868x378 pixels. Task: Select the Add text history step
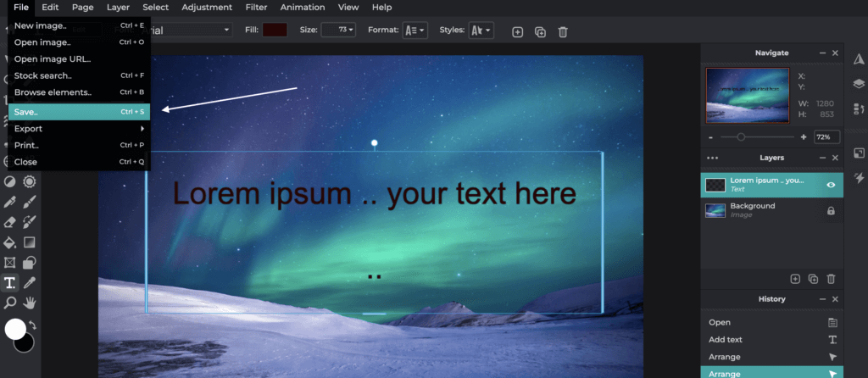click(771, 340)
